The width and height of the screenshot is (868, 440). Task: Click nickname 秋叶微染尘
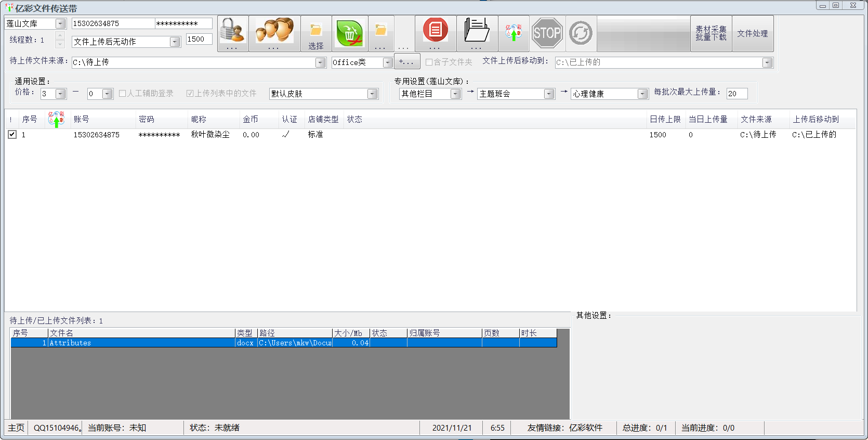tap(210, 135)
